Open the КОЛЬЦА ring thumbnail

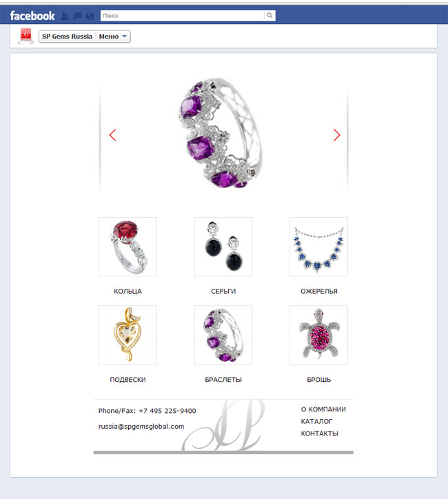(128, 247)
